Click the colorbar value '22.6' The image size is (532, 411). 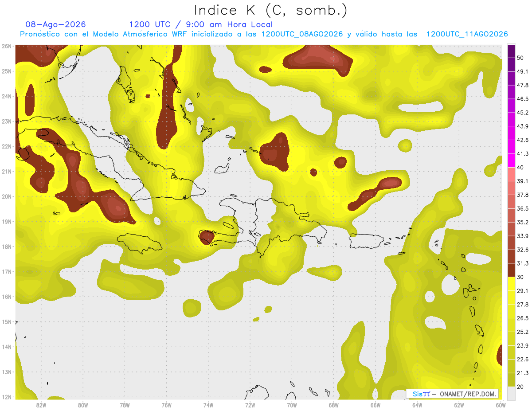tap(523, 360)
